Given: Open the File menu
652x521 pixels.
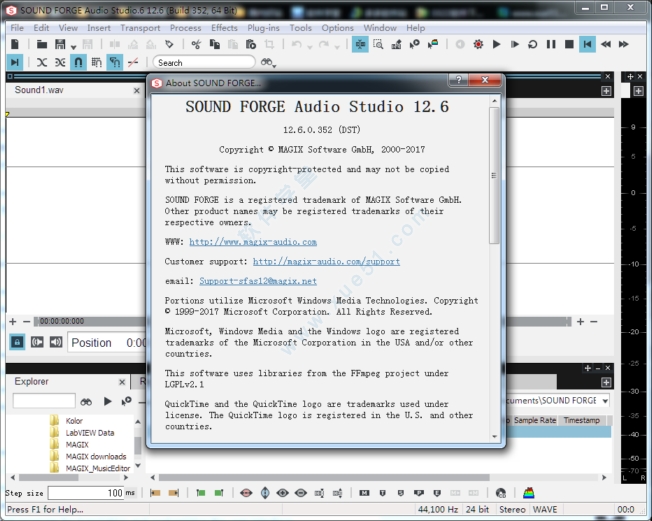Looking at the screenshot, I should coord(17,28).
